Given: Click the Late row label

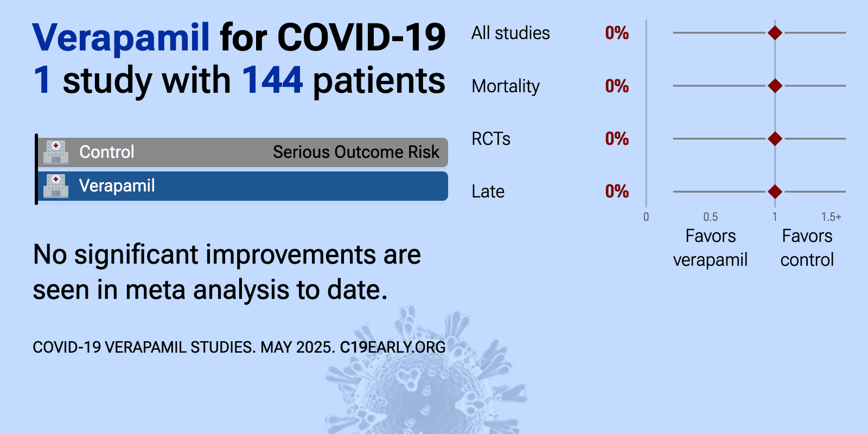Looking at the screenshot, I should [488, 192].
